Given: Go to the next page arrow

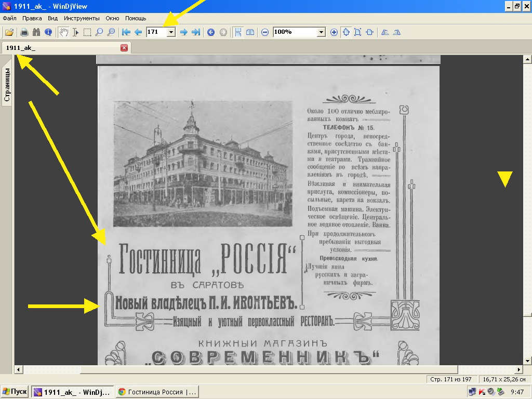Looking at the screenshot, I should [183, 32].
